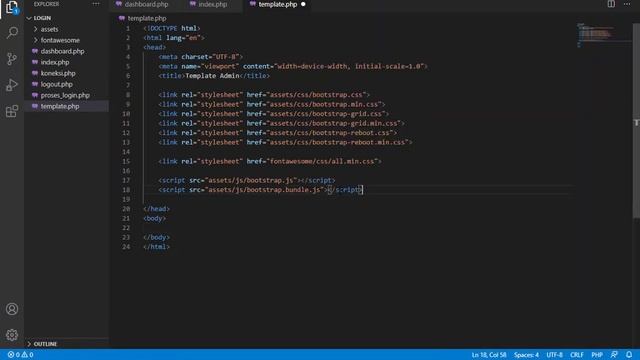This screenshot has width=640, height=360.
Task: Click line number 7 in the gutter
Action: [x=128, y=85]
